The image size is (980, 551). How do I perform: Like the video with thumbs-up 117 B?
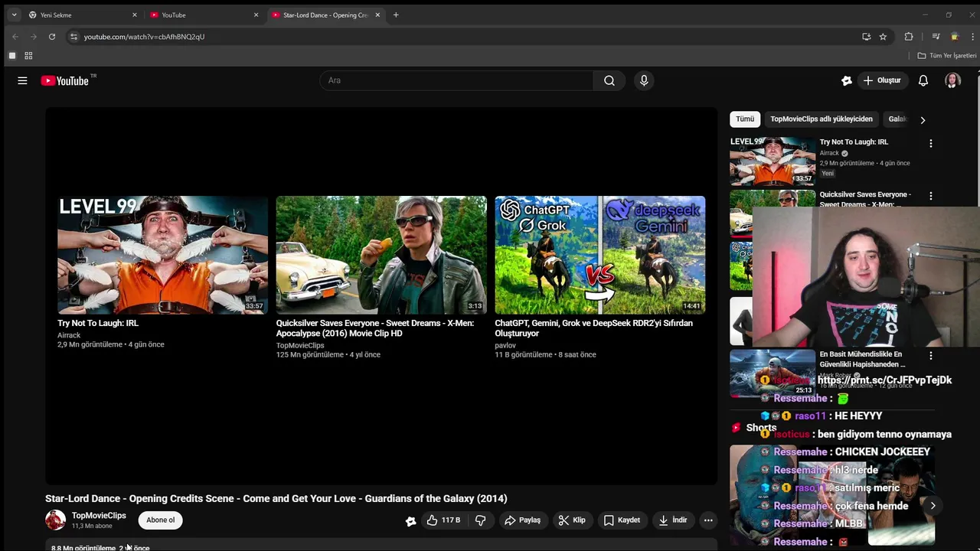pos(443,520)
